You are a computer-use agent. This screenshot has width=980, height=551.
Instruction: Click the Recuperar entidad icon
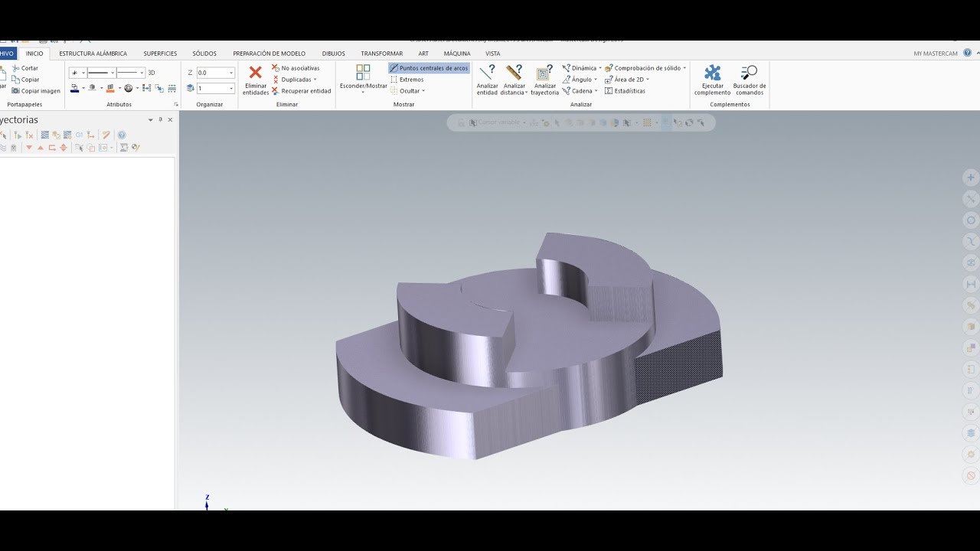tap(276, 90)
